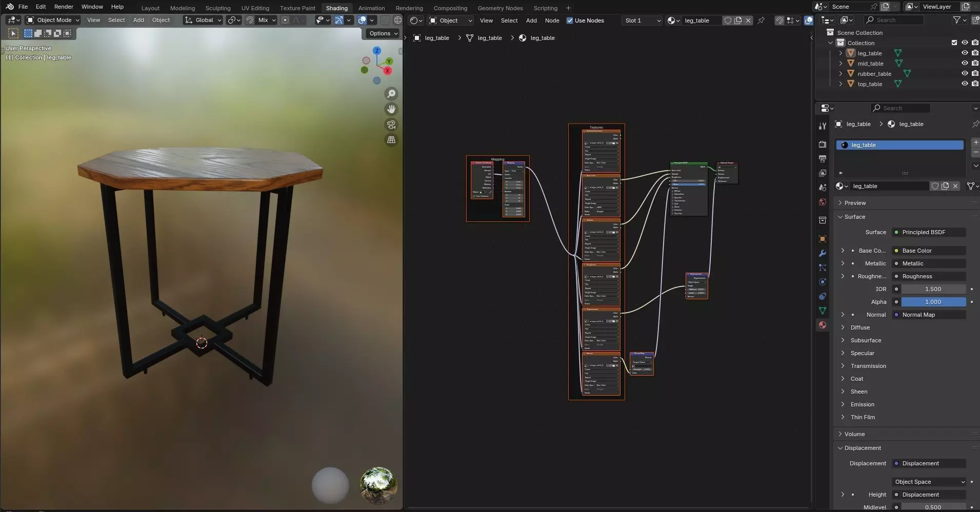Open the Material properties tab
The width and height of the screenshot is (980, 512).
[823, 325]
